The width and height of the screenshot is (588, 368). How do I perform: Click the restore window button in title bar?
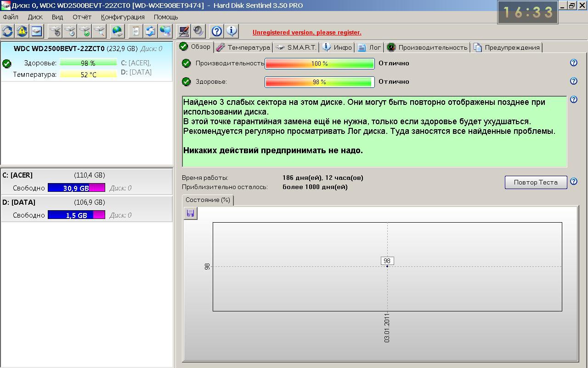click(x=572, y=6)
